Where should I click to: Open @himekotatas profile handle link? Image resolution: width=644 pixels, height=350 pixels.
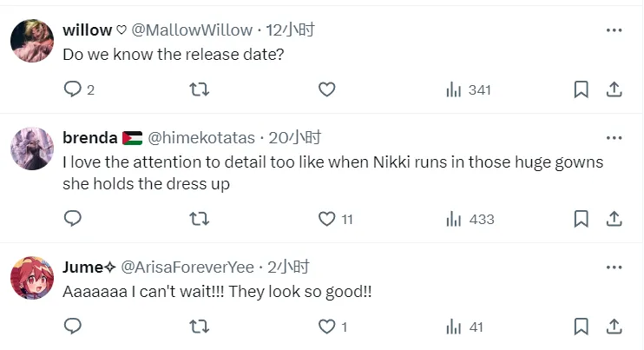click(201, 138)
